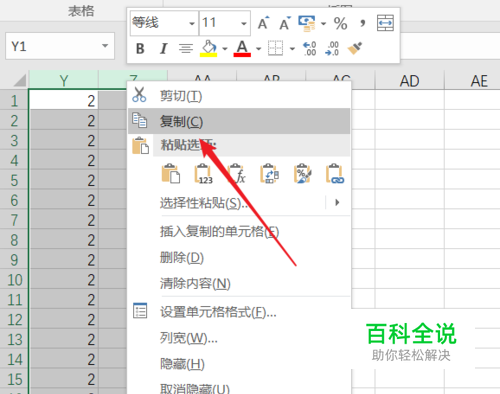Click Paste Formatting icon

(302, 173)
